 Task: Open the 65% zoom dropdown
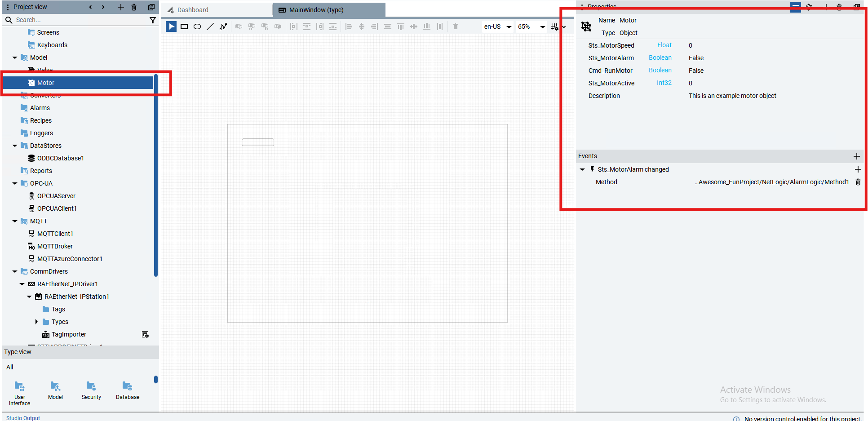pos(531,27)
